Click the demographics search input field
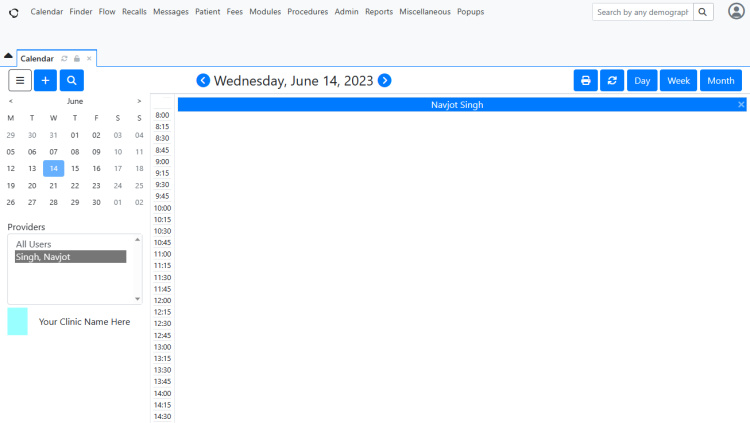 (641, 12)
